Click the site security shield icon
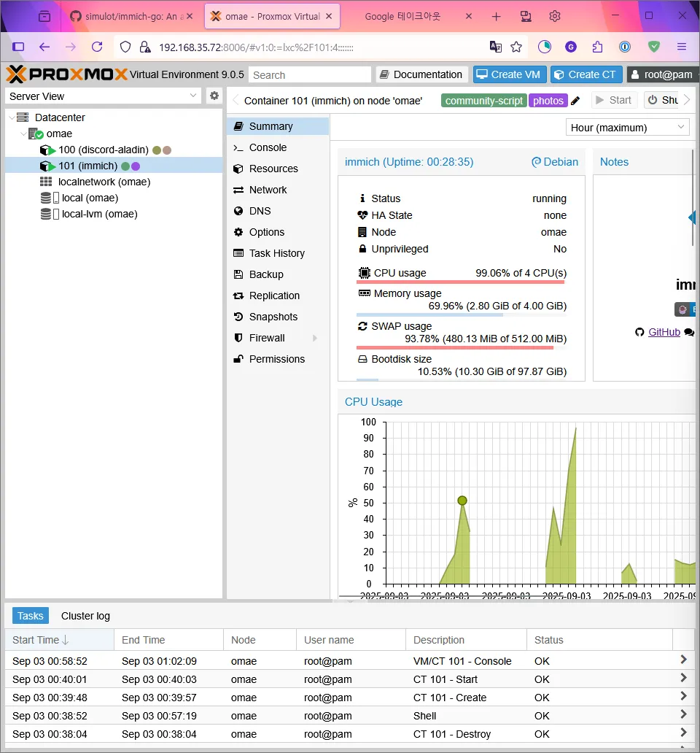The width and height of the screenshot is (700, 753). coord(125,47)
